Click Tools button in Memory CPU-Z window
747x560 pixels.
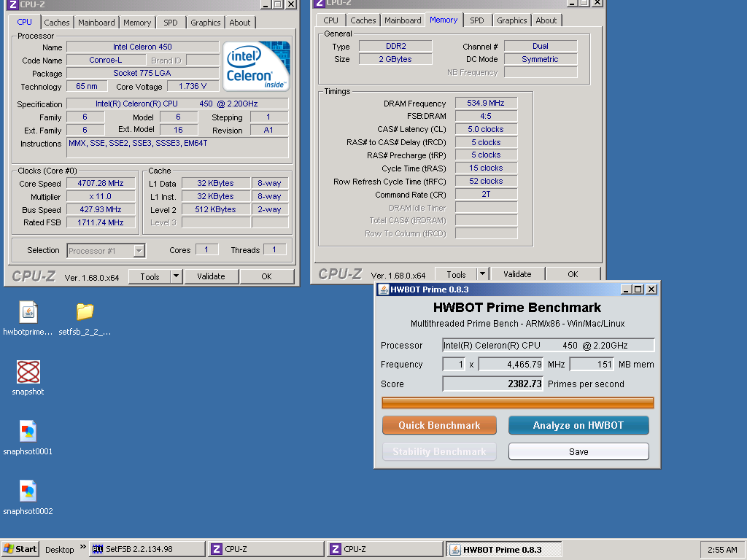(456, 274)
